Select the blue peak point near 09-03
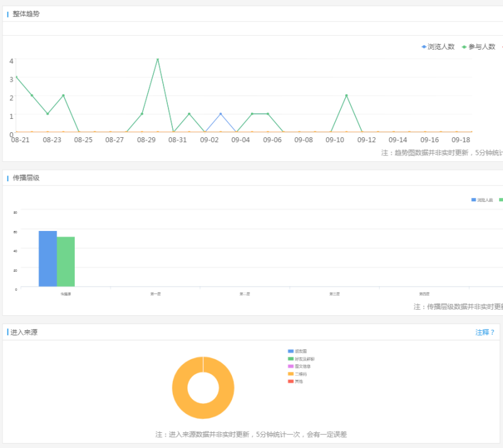Screen dimensions: 503x448 click(221, 114)
